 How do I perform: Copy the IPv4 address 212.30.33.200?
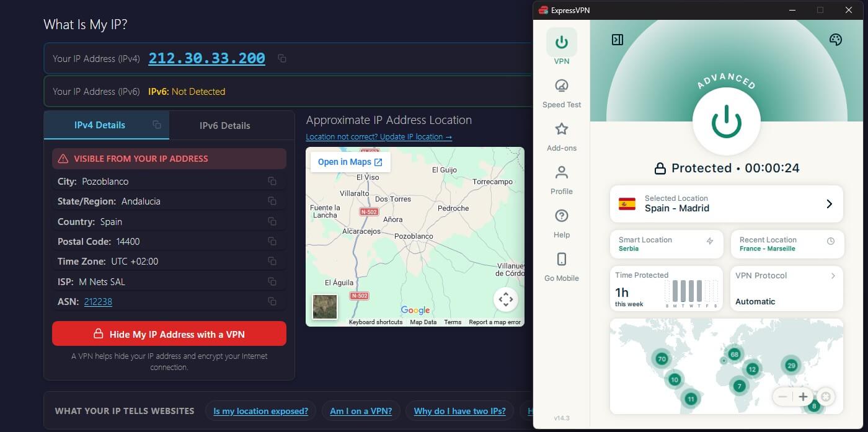coord(282,58)
